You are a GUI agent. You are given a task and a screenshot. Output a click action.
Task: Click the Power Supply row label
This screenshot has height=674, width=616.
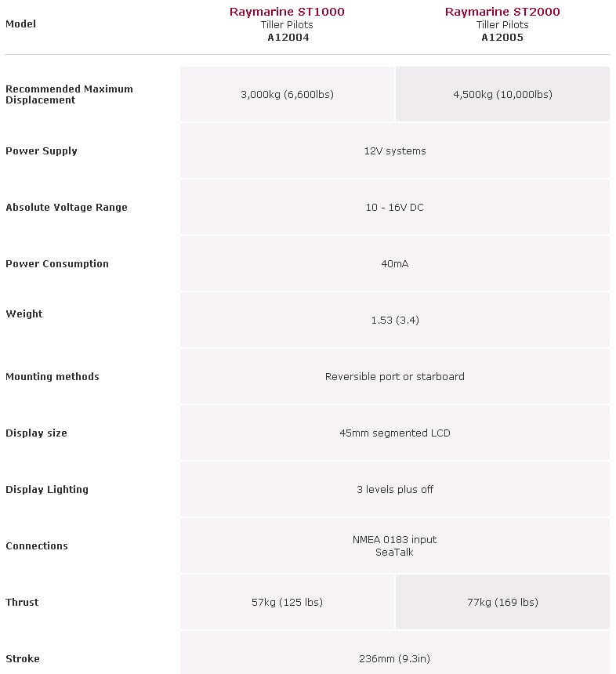[x=42, y=151]
